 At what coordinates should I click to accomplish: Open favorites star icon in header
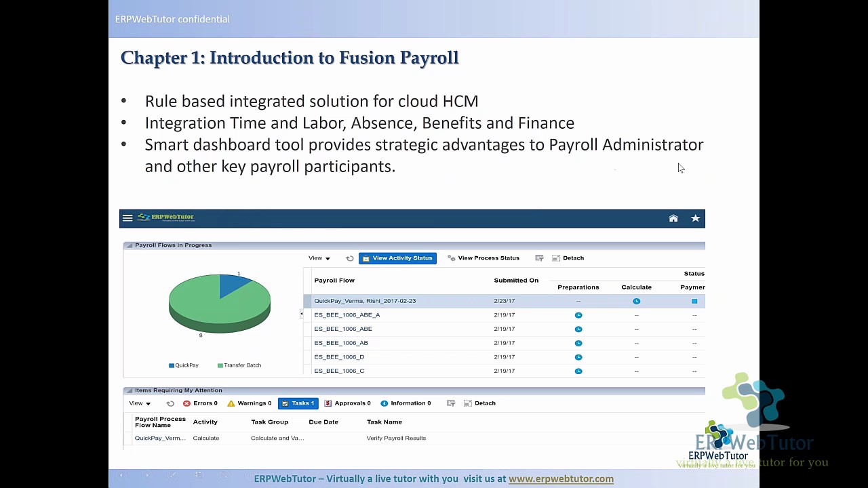695,218
